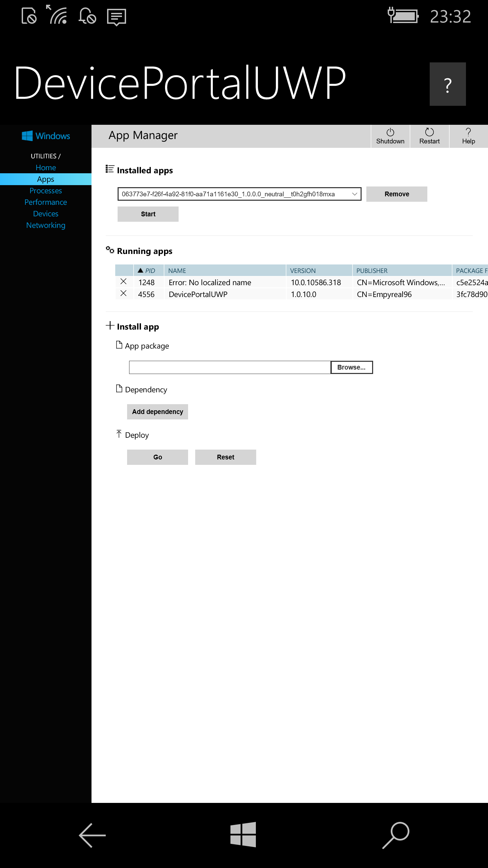Browse for an app package file
488x868 pixels.
pyautogui.click(x=351, y=367)
